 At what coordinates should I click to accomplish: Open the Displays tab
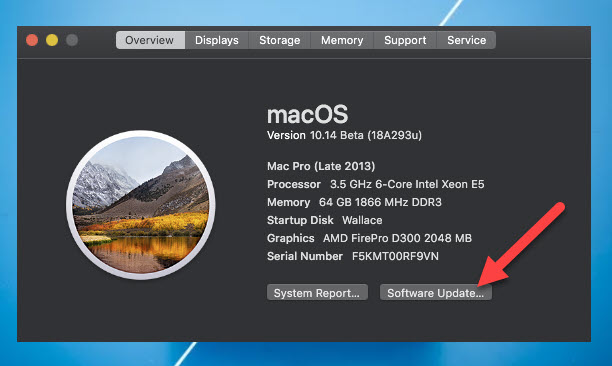point(217,40)
